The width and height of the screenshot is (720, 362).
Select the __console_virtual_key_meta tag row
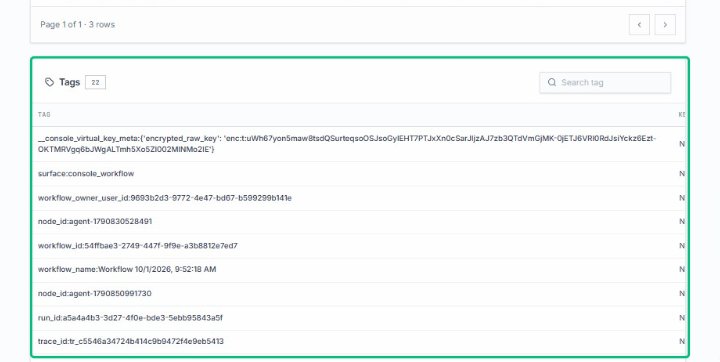[359, 144]
